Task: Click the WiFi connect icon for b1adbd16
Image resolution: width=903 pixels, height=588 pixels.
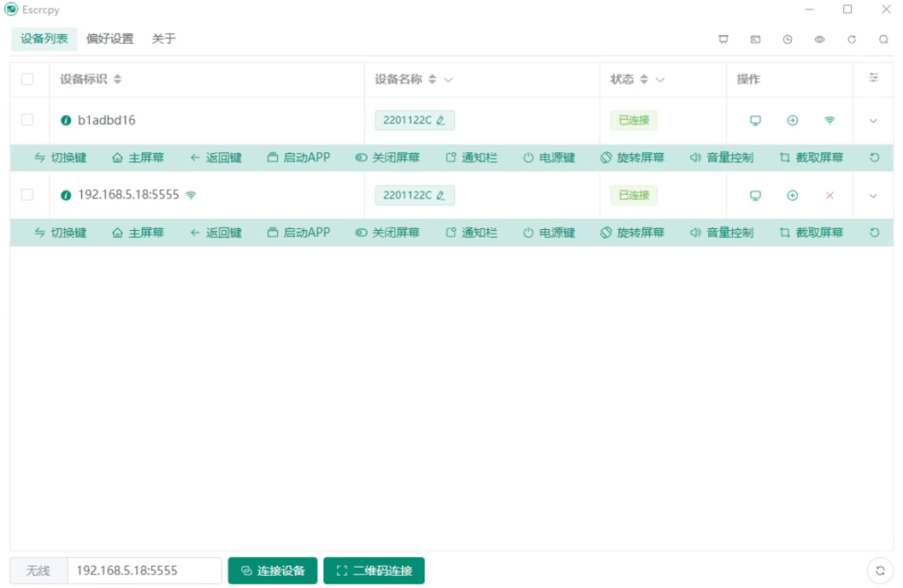Action: click(829, 120)
